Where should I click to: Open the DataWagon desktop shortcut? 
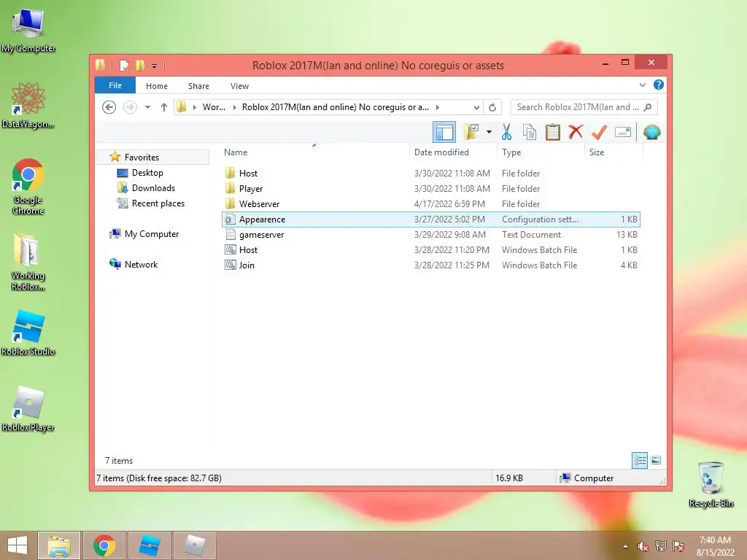[28, 105]
